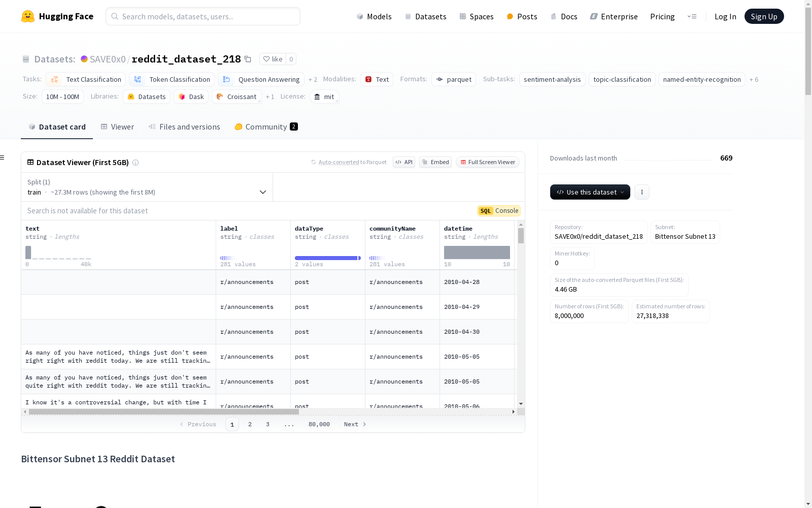
Task: Switch to the Viewer tab
Action: (117, 127)
